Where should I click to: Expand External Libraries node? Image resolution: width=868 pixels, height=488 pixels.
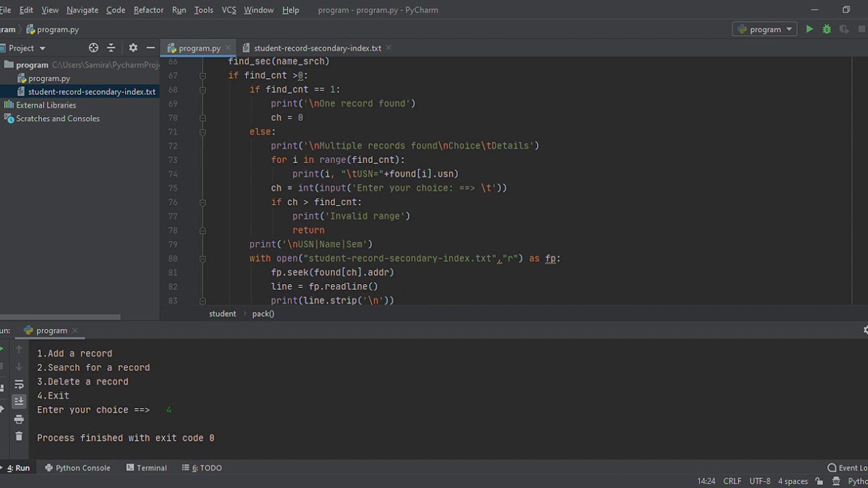point(46,105)
